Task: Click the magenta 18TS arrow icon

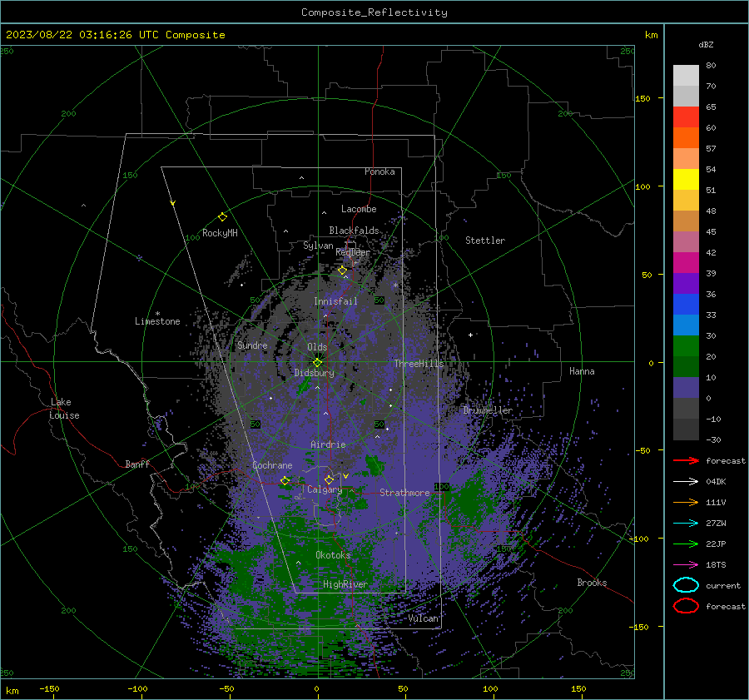Action: (686, 565)
